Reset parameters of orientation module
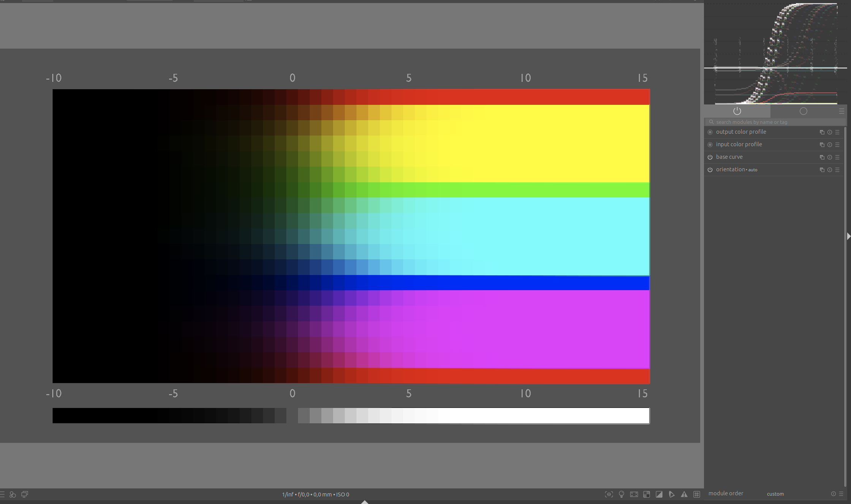851x504 pixels. point(830,170)
